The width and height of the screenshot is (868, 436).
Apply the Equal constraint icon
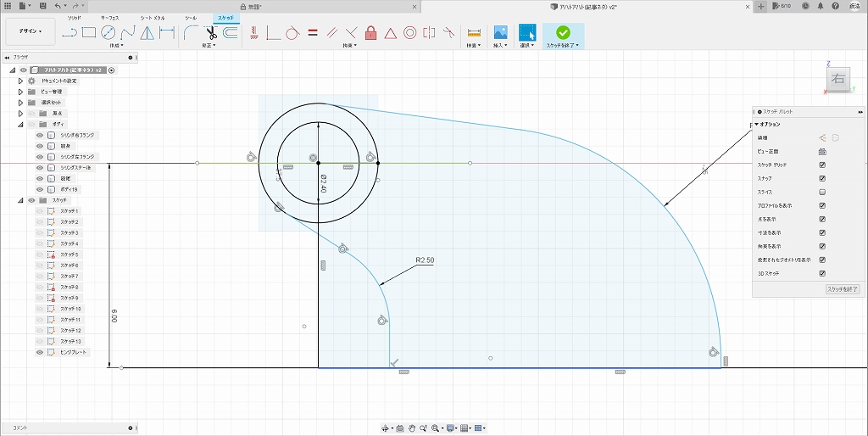pyautogui.click(x=312, y=34)
